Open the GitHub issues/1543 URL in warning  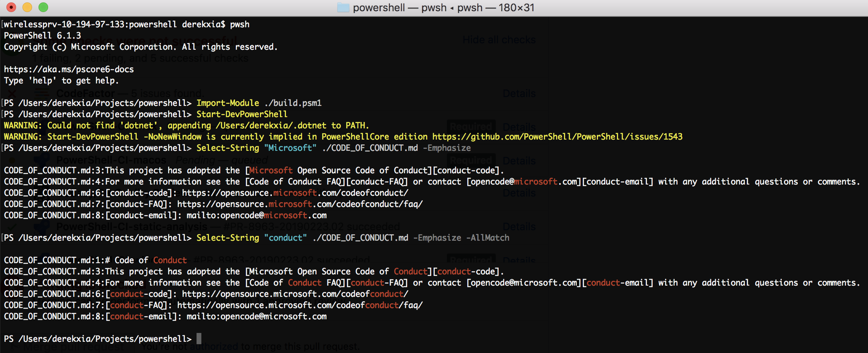558,137
